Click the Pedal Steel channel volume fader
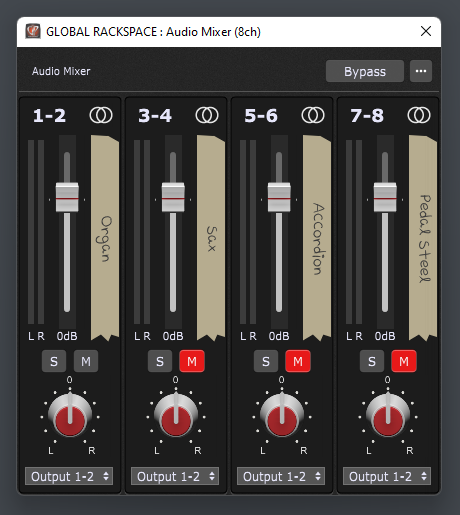This screenshot has height=515, width=460. point(385,197)
